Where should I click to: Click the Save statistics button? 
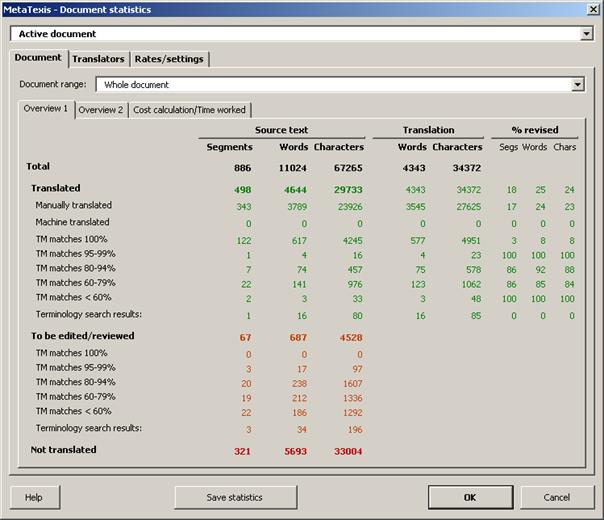click(235, 497)
